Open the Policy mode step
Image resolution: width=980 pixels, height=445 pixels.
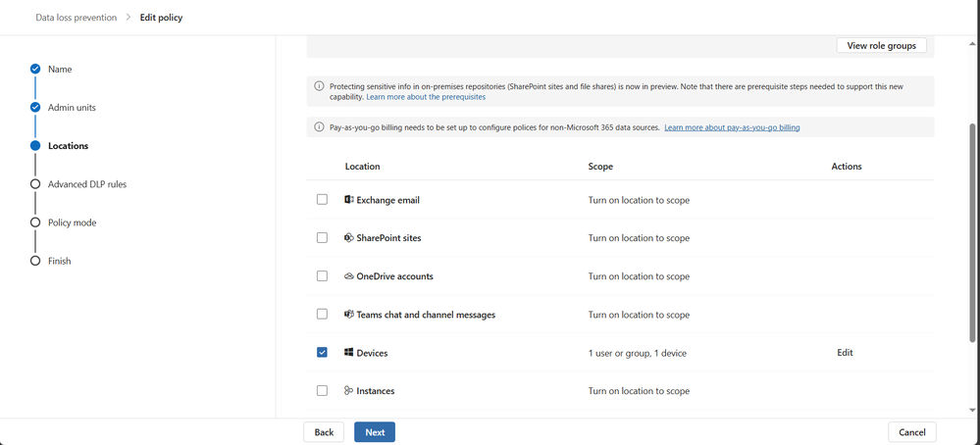pos(72,222)
